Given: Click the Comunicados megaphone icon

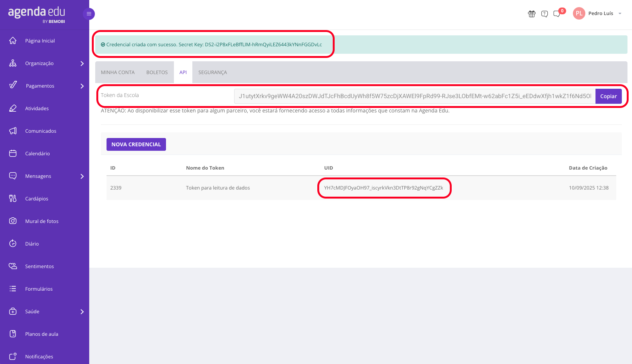Looking at the screenshot, I should (x=13, y=131).
